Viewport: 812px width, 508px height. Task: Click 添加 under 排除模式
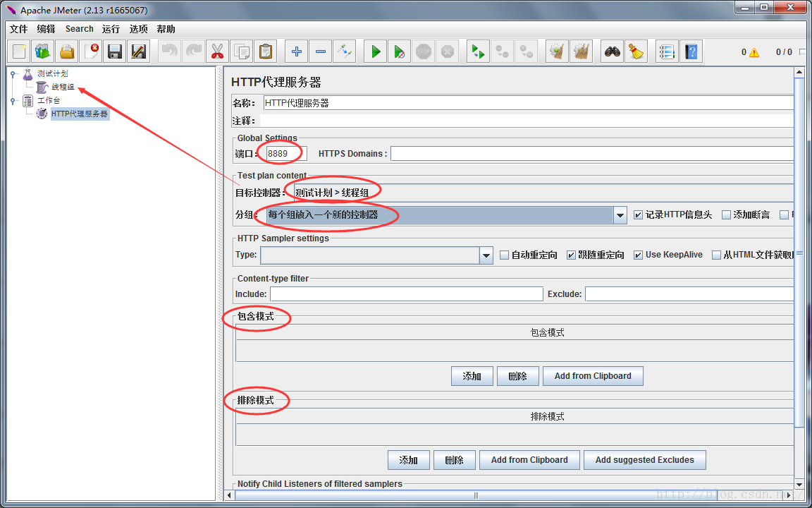tap(409, 460)
